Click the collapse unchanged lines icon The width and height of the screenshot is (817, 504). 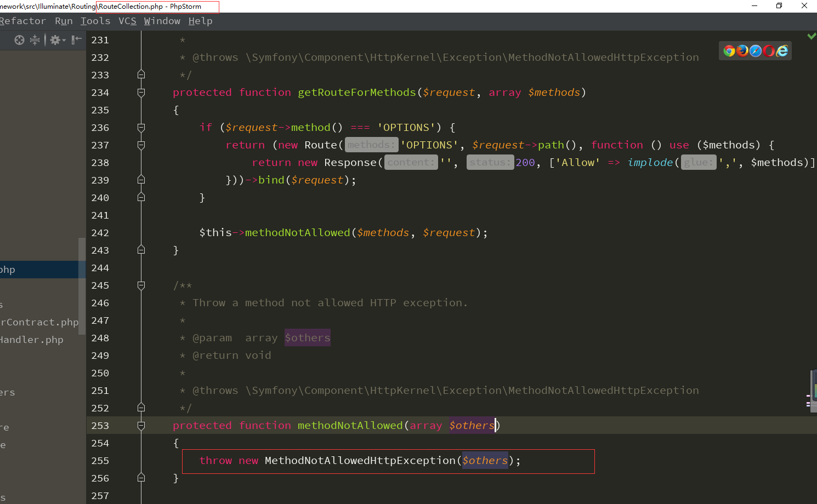coord(34,40)
